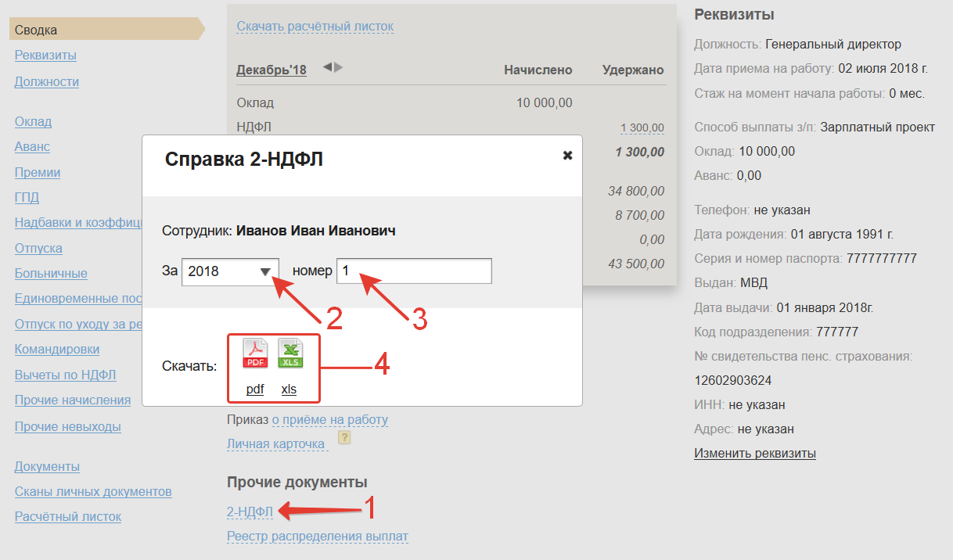This screenshot has width=953, height=560.
Task: Click employee name Иванов Иван Иванович
Action: [315, 231]
